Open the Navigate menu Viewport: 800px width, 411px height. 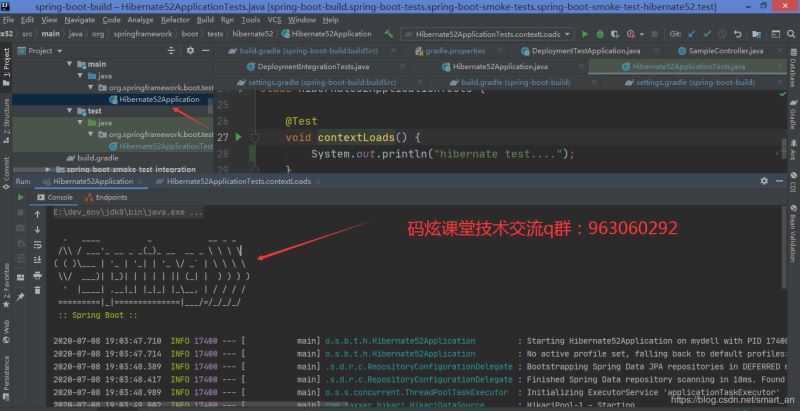[x=80, y=20]
